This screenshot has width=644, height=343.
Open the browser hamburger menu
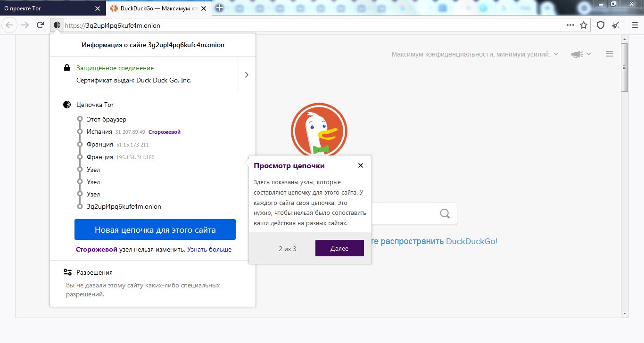click(x=635, y=25)
